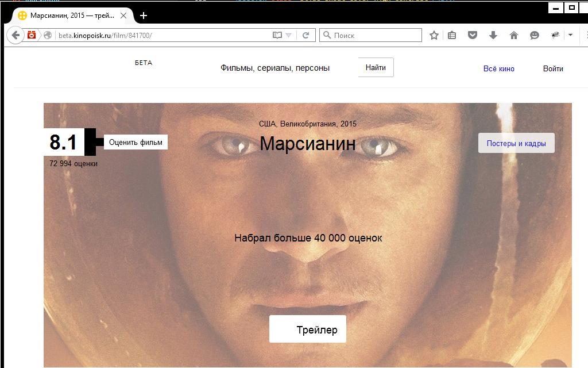Go back with the browser back arrow

pyautogui.click(x=16, y=35)
